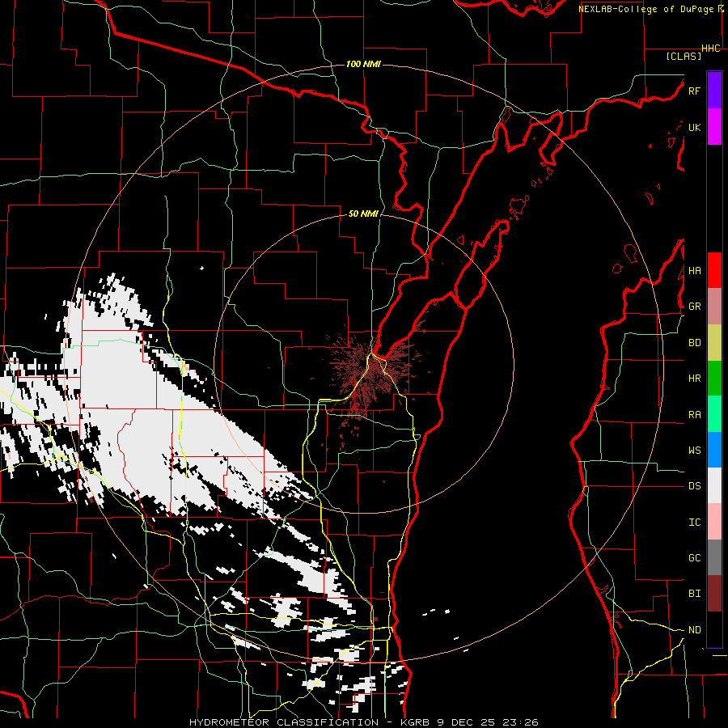The width and height of the screenshot is (728, 728).
Task: Click the HR legend label
Action: (x=695, y=379)
